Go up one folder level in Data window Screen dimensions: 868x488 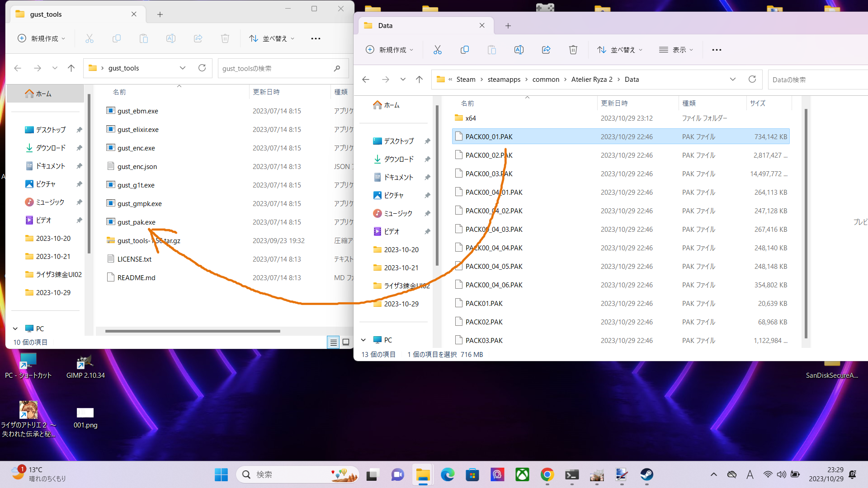pyautogui.click(x=419, y=80)
